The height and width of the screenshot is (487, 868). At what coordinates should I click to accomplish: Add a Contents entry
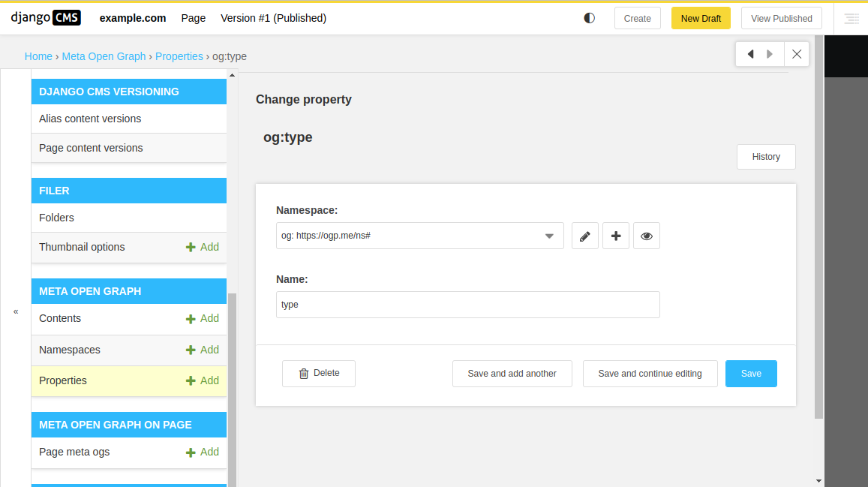(203, 318)
